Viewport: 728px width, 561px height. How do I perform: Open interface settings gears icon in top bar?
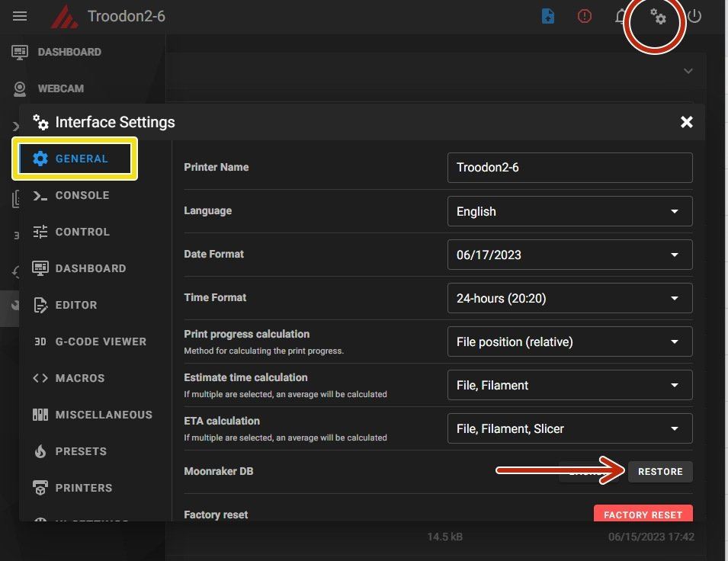(657, 16)
